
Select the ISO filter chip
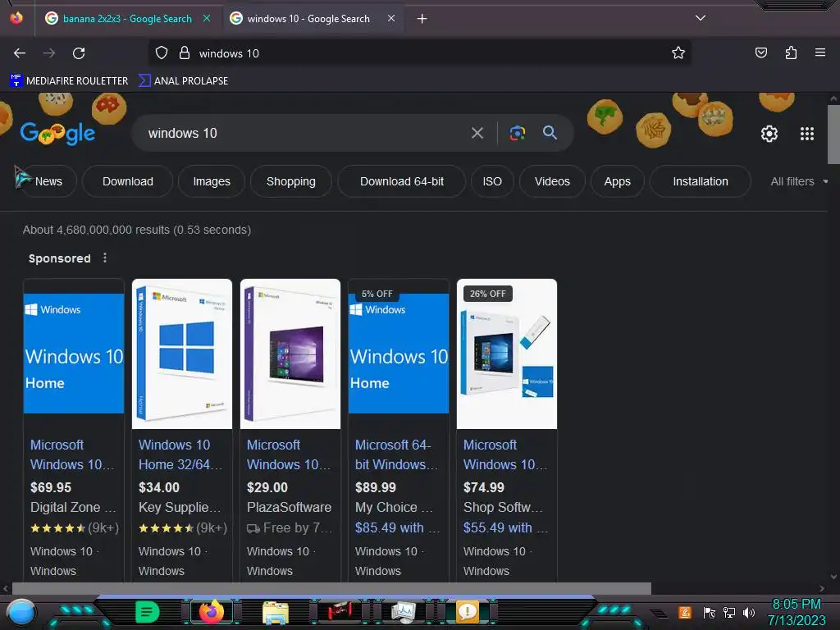[492, 181]
